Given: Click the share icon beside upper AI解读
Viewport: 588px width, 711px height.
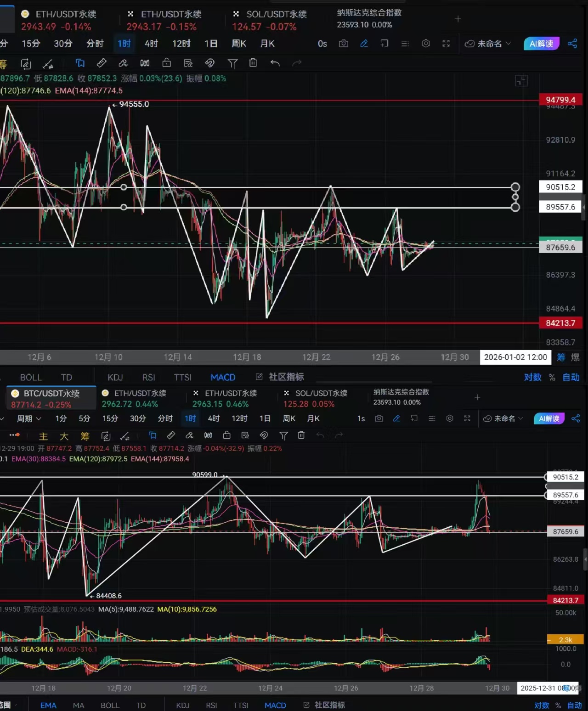Looking at the screenshot, I should point(572,44).
